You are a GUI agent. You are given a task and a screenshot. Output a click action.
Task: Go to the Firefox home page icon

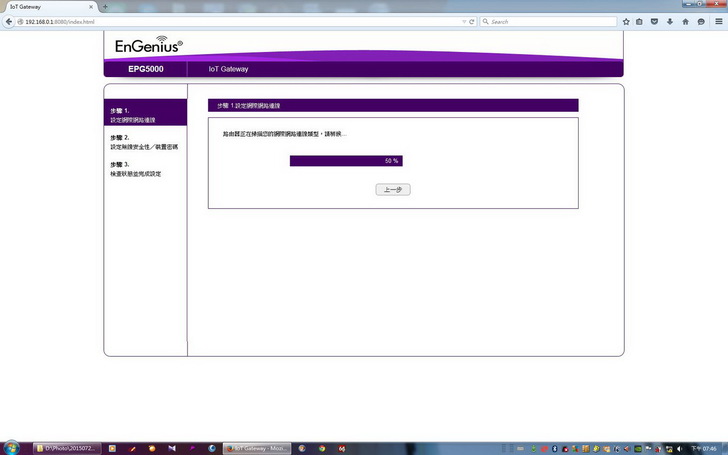click(x=685, y=21)
